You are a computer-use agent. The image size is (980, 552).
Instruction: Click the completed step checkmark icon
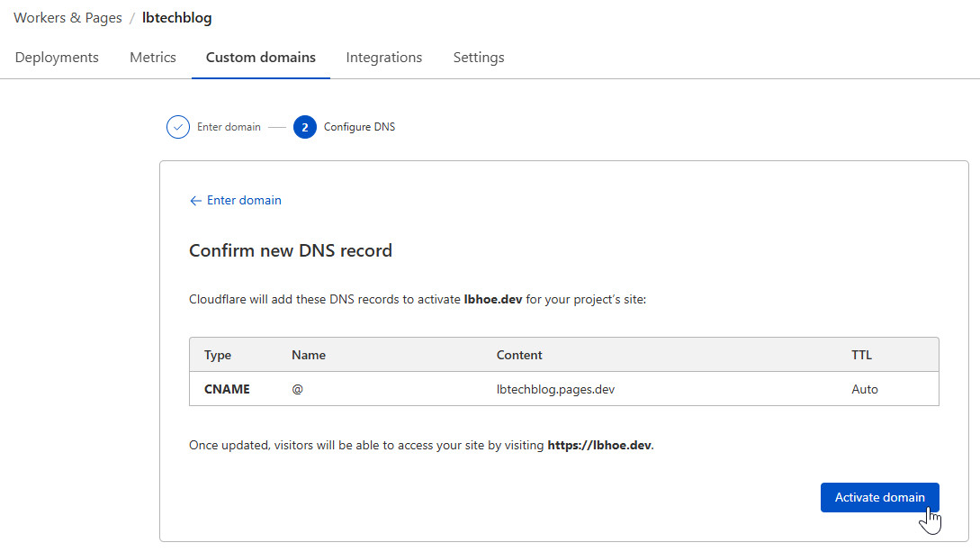178,127
